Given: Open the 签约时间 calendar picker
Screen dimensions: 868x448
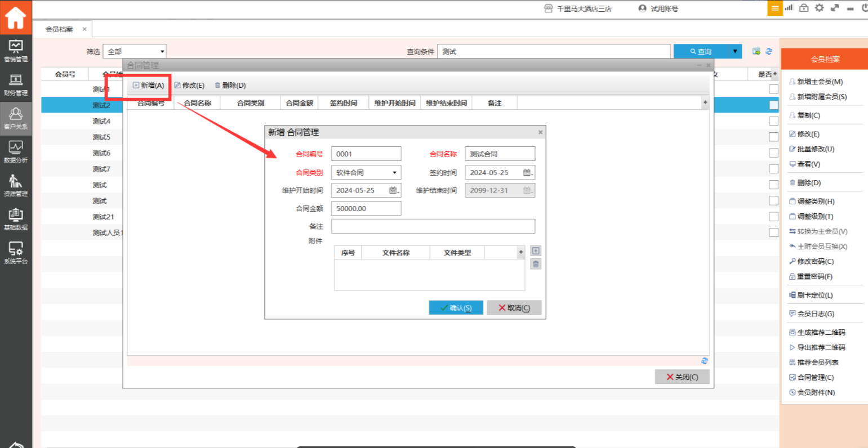Looking at the screenshot, I should pos(527,173).
